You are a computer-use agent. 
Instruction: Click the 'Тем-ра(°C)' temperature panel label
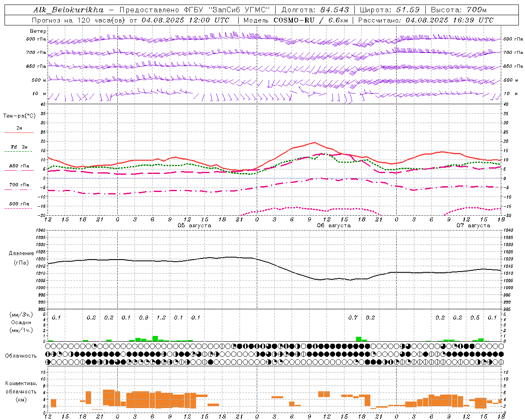tap(19, 116)
